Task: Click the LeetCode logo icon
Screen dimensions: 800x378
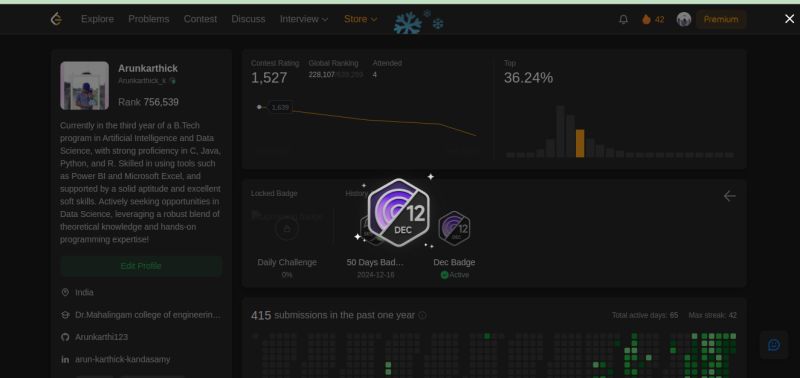Action: pyautogui.click(x=56, y=19)
